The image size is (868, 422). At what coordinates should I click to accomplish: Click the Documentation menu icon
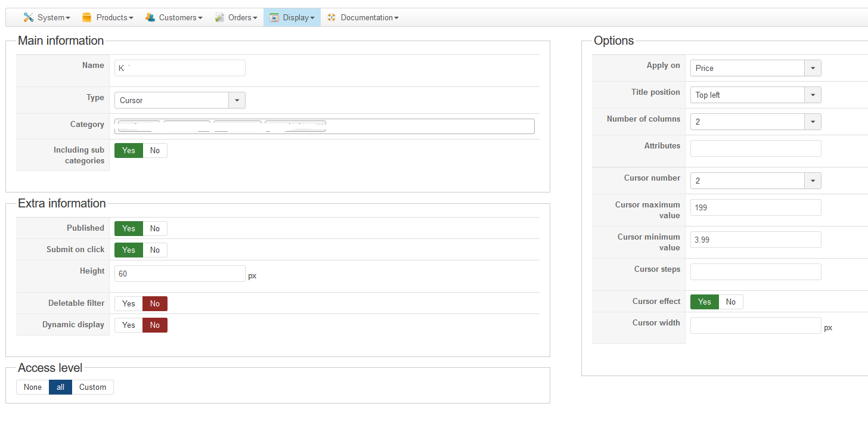point(332,17)
